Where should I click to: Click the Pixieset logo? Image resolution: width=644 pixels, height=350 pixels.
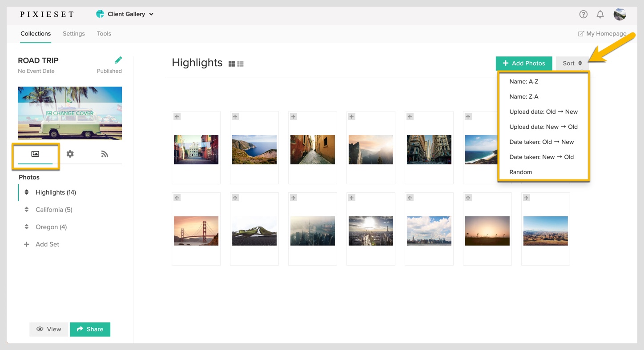[47, 14]
